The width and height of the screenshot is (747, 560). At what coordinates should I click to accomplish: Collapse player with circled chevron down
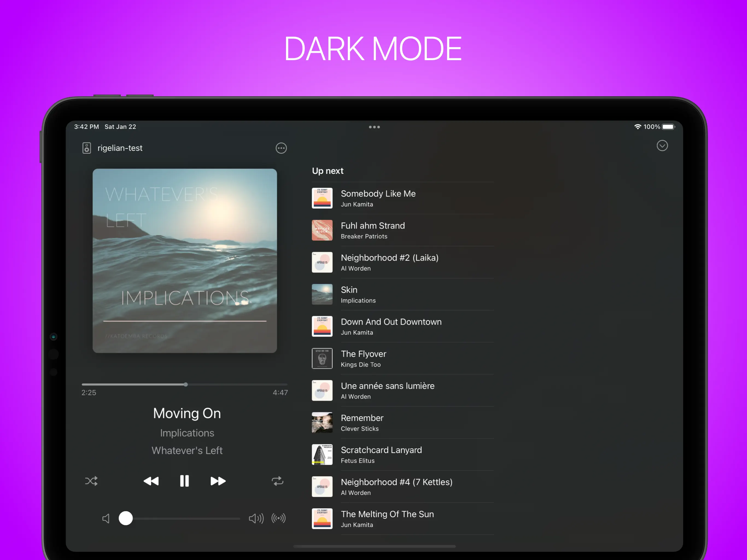pos(662,145)
